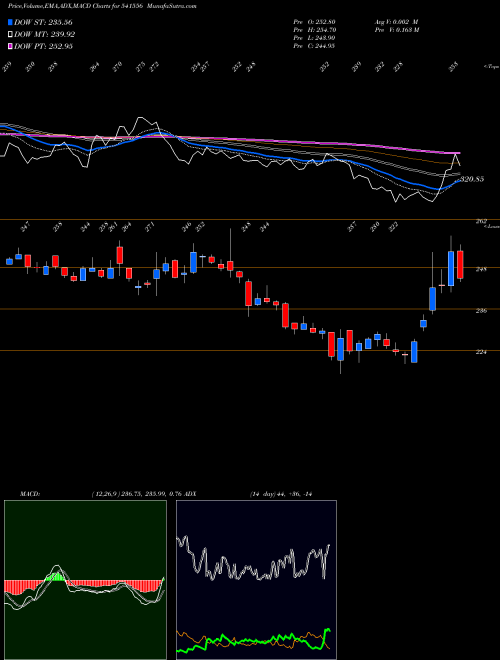Click the 236 price axis label
The width and height of the screenshot is (500, 660).
pyautogui.click(x=481, y=311)
